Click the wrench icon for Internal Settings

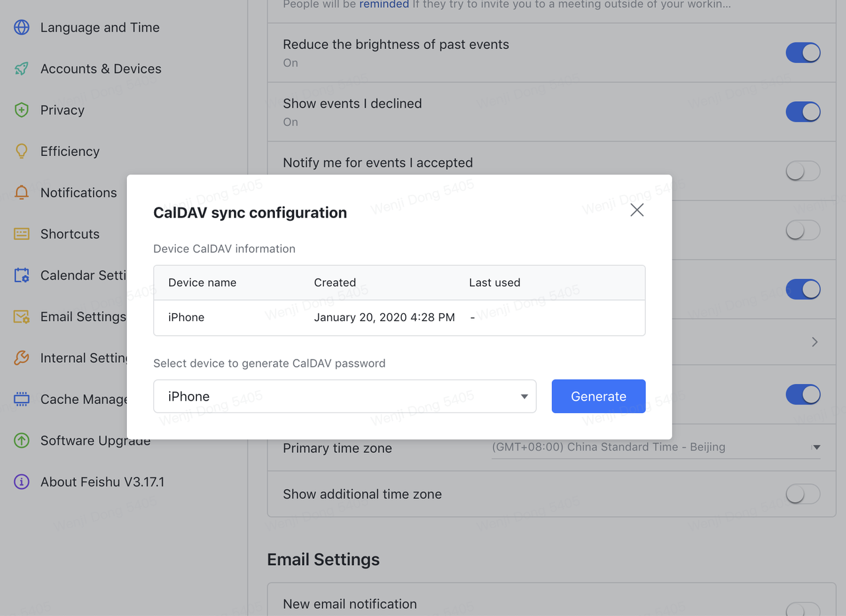click(22, 358)
